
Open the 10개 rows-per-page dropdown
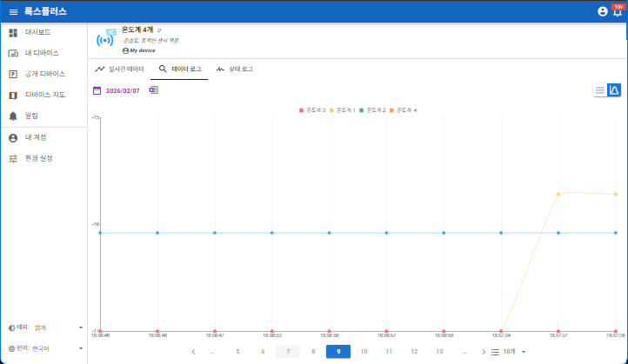pos(511,352)
